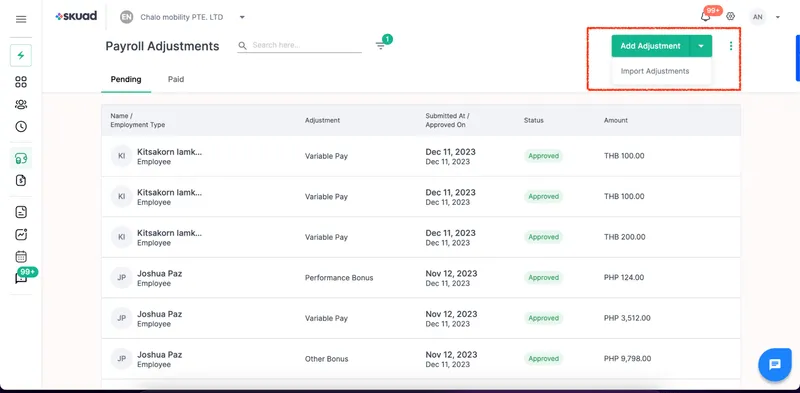Viewport: 800px width, 393px height.
Task: Open the clock sidebar icon
Action: [x=21, y=127]
